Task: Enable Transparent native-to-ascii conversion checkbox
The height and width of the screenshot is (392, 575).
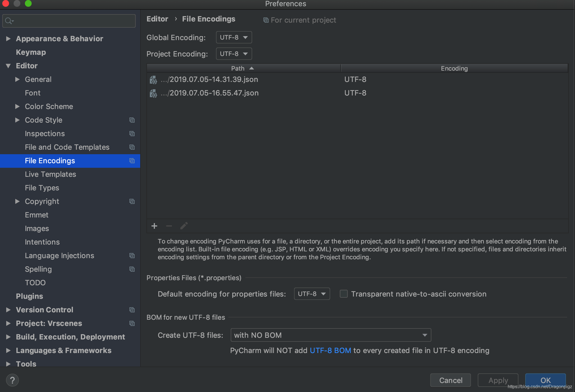Action: 344,294
